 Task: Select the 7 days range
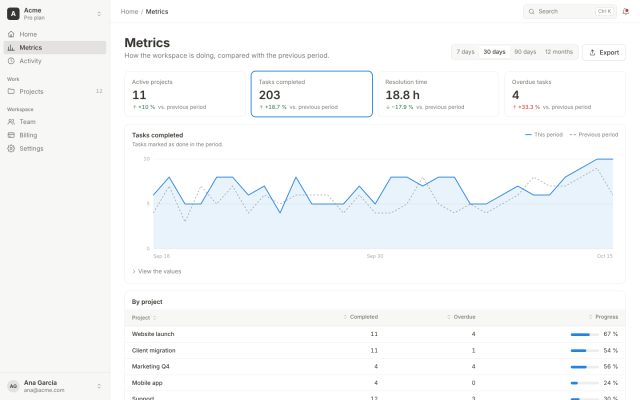(x=465, y=52)
